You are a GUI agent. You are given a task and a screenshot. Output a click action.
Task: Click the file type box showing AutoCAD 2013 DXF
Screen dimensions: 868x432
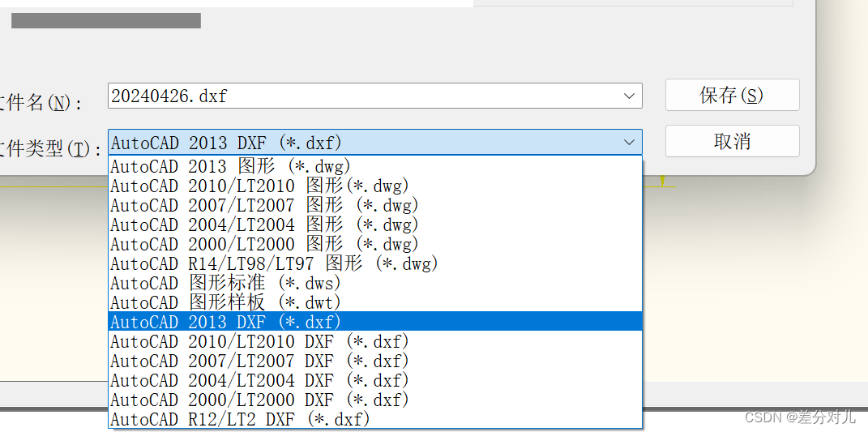[x=374, y=143]
